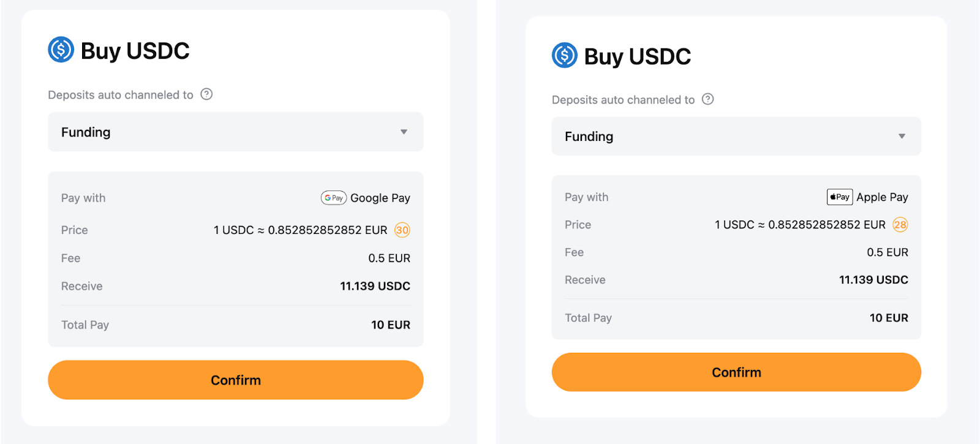Click the 11.139 USDC receive amount in the Google Pay panel
The image size is (980, 444).
pos(375,286)
